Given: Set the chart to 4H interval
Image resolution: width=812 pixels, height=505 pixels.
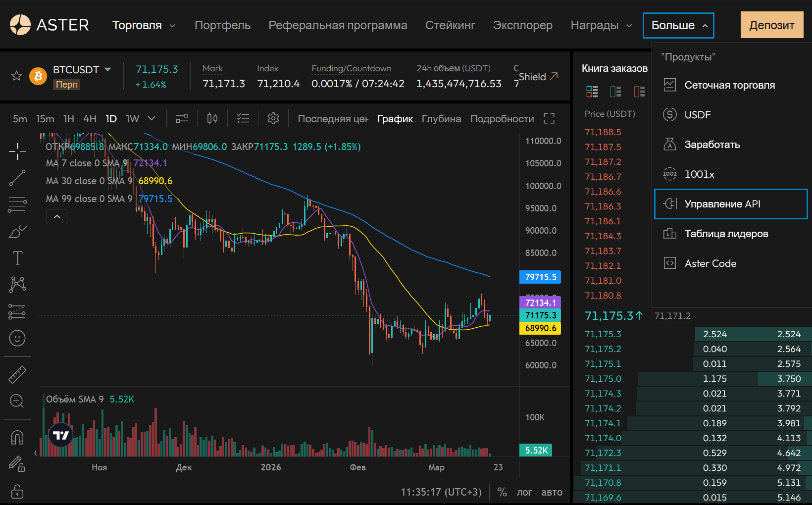Looking at the screenshot, I should click(x=90, y=119).
